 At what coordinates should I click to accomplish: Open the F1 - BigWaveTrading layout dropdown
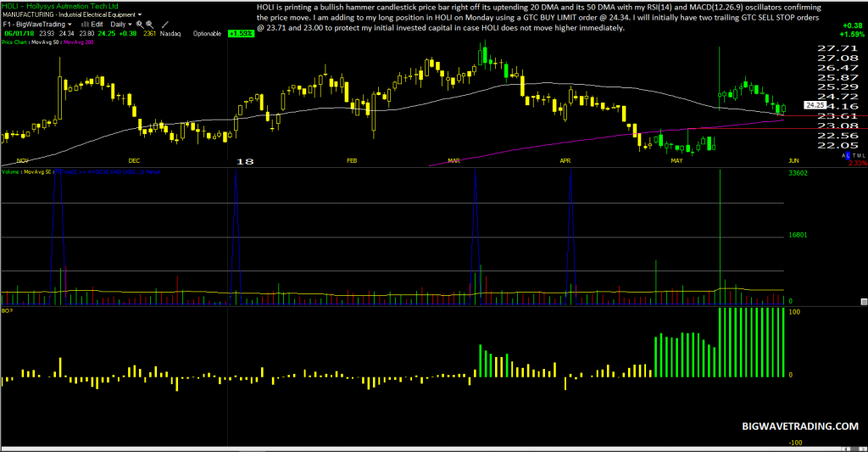coord(37,25)
